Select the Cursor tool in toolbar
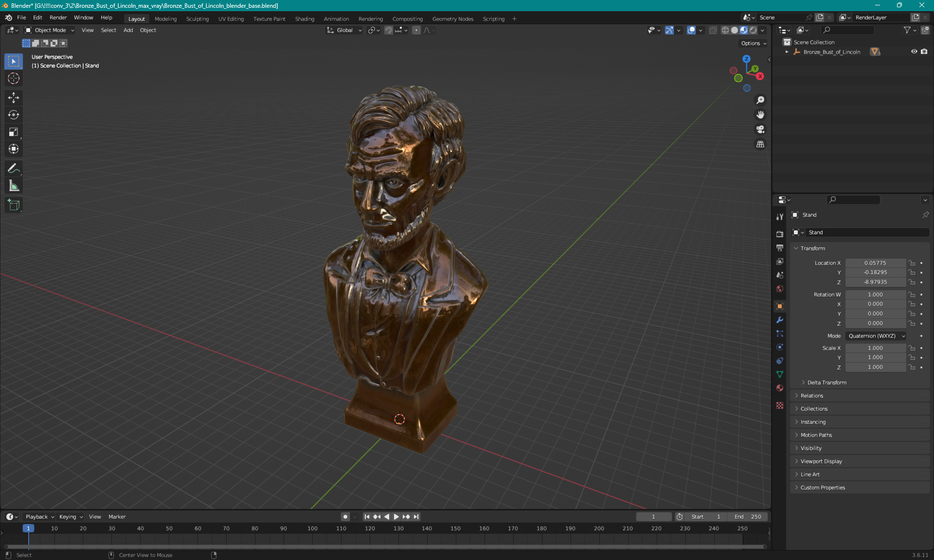Image resolution: width=934 pixels, height=560 pixels. click(14, 78)
